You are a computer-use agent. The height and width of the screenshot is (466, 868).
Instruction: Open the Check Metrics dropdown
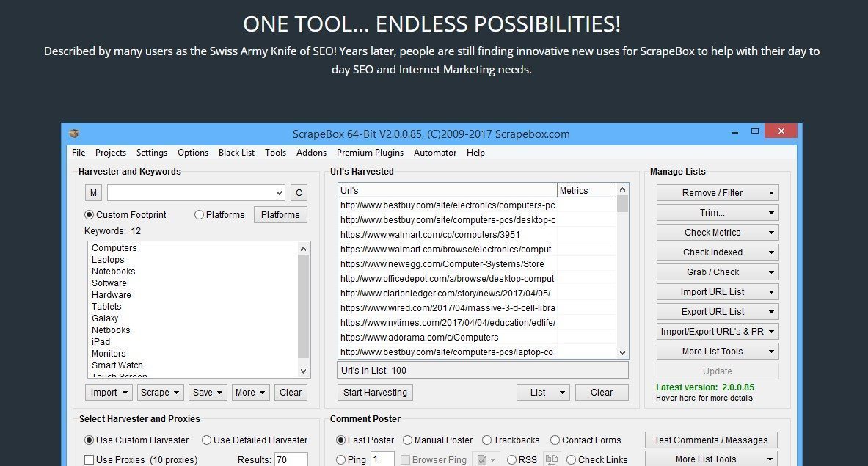click(718, 233)
